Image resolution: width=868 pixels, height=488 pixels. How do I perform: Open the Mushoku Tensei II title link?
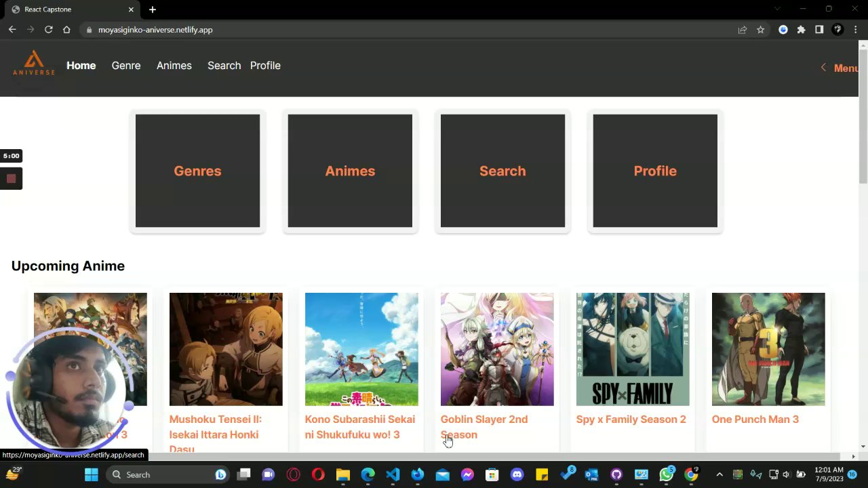click(216, 434)
